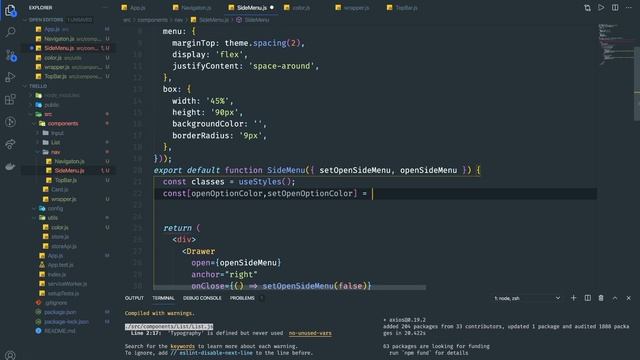The image size is (640, 360).
Task: Select the TERMINAL panel tab
Action: 163,298
